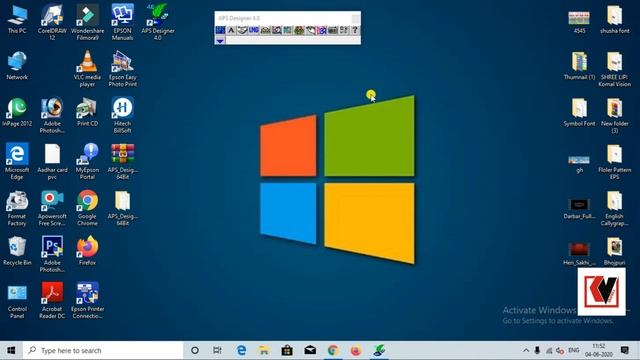Open the Recycle Bin

17,251
